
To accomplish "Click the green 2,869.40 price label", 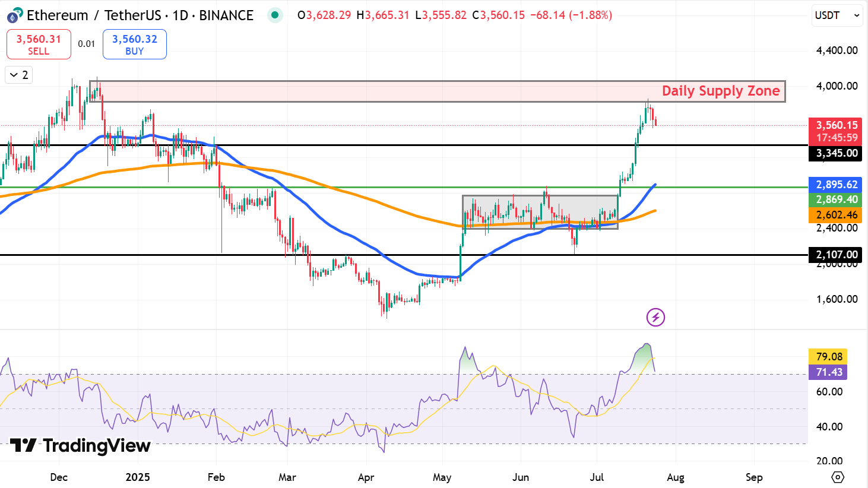I will (x=836, y=199).
